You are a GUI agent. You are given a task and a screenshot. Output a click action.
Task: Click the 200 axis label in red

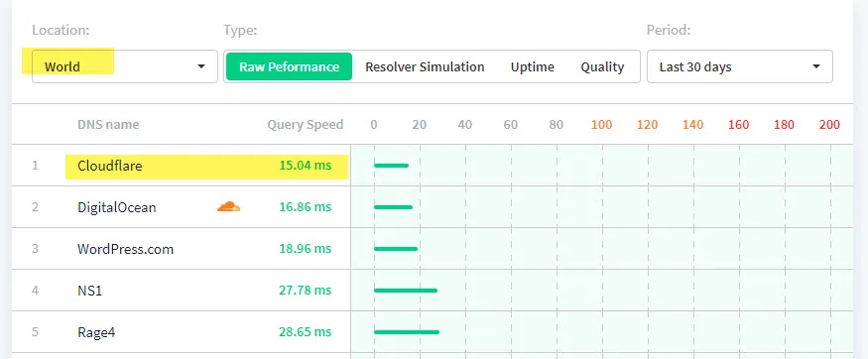829,125
